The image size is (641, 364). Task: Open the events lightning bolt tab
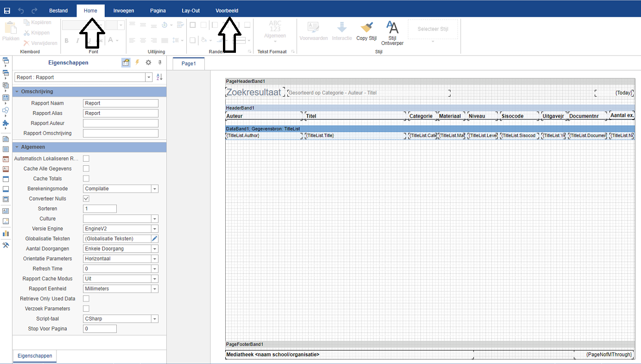(137, 63)
